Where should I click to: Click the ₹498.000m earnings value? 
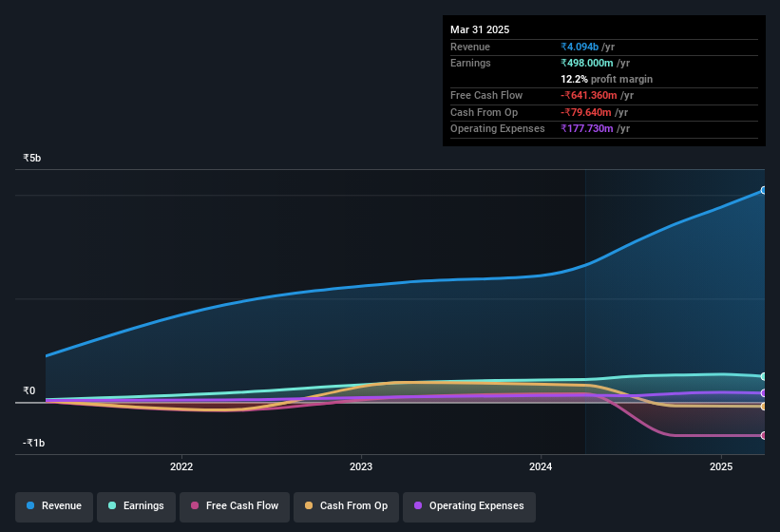[587, 63]
